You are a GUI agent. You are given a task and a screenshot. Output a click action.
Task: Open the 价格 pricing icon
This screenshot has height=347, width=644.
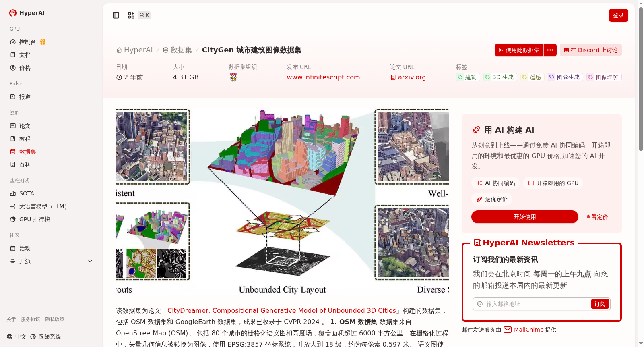(13, 68)
